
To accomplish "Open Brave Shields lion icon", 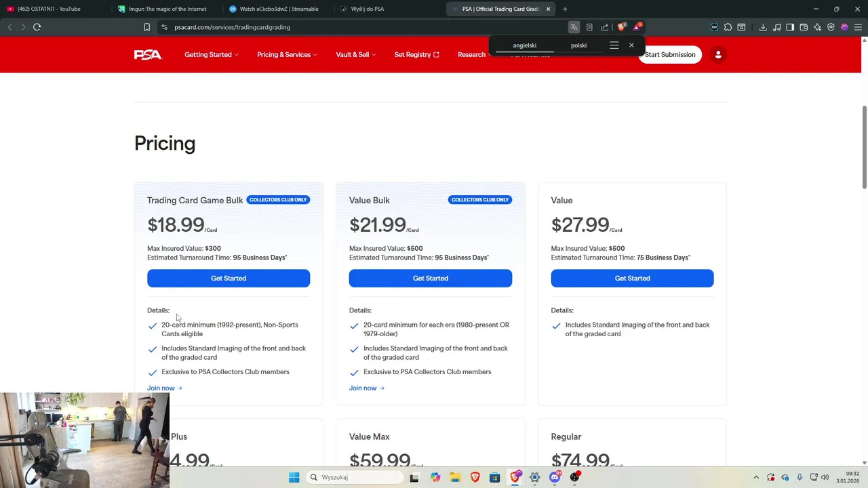I will 621,27.
